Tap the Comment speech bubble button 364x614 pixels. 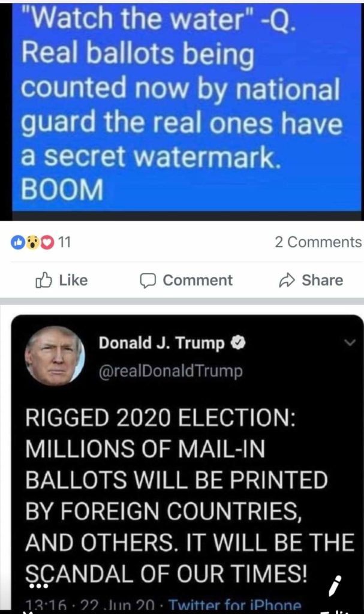186,281
